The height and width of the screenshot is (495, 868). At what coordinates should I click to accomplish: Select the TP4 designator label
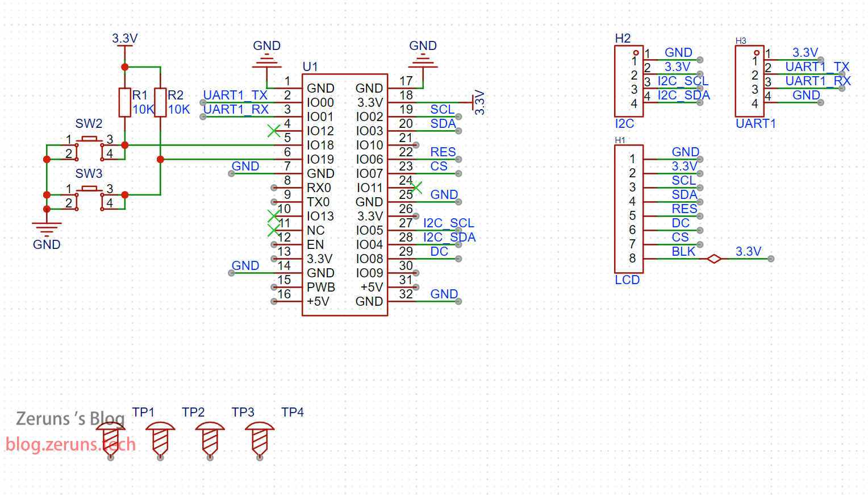pyautogui.click(x=293, y=412)
